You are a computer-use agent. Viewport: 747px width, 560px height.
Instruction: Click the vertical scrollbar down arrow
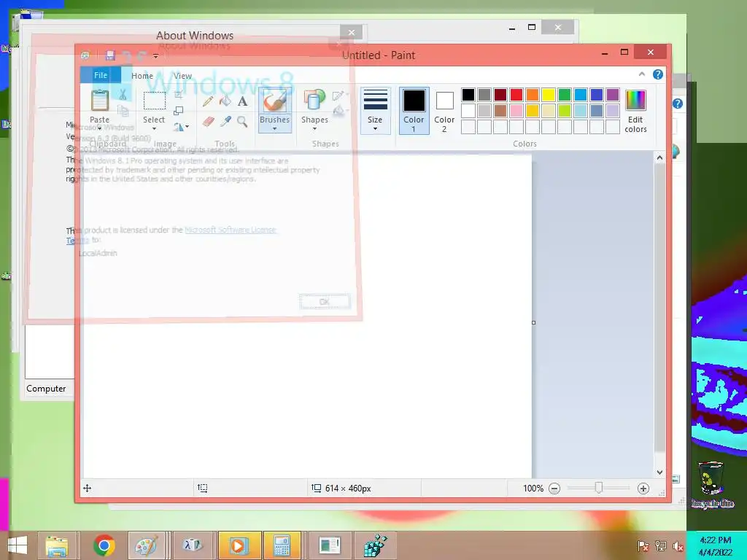click(x=659, y=472)
